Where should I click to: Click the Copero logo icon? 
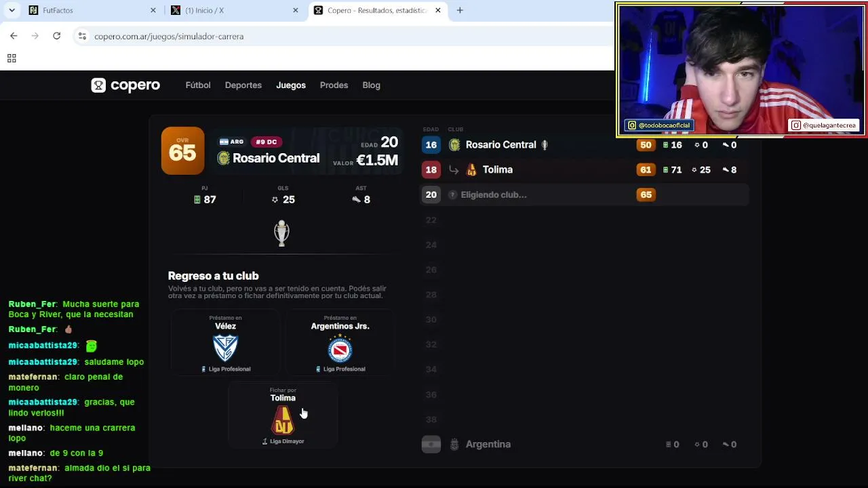tap(98, 85)
